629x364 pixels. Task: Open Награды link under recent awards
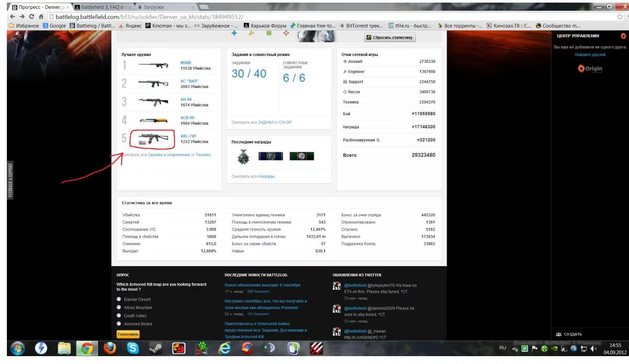(x=266, y=177)
